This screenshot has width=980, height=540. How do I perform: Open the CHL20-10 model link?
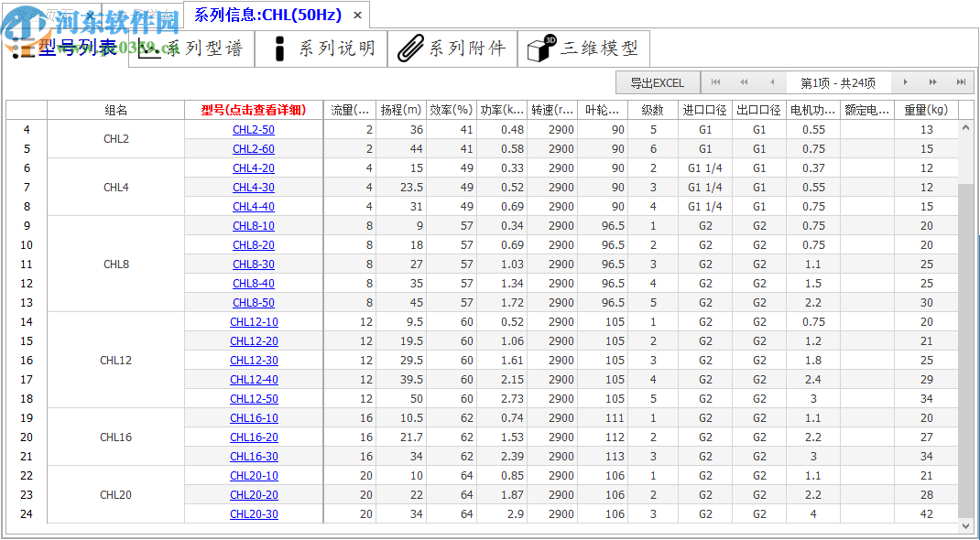[x=254, y=475]
